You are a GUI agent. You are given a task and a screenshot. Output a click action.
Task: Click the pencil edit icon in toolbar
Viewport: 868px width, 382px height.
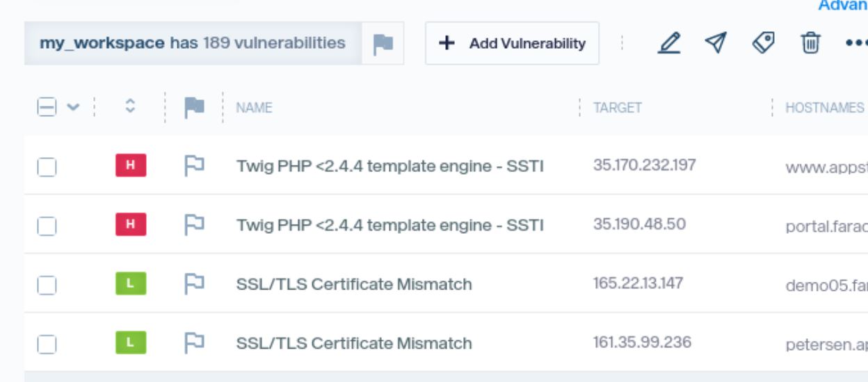669,43
